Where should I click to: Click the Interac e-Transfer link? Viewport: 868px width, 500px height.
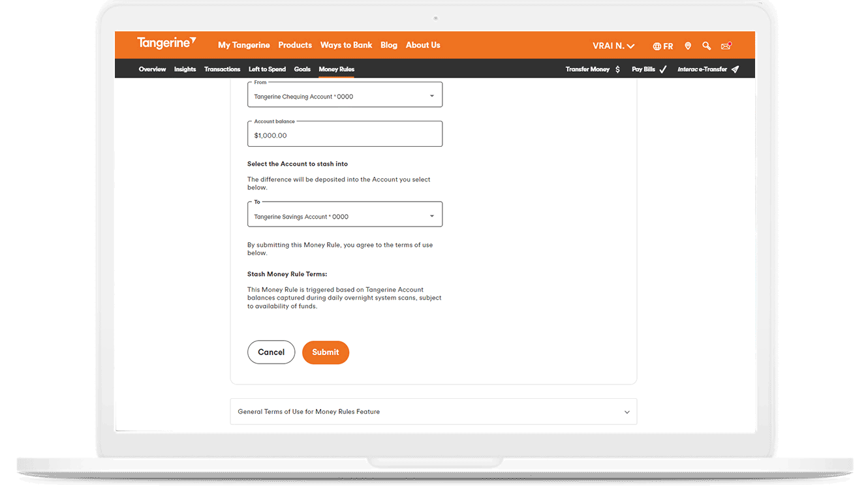702,69
